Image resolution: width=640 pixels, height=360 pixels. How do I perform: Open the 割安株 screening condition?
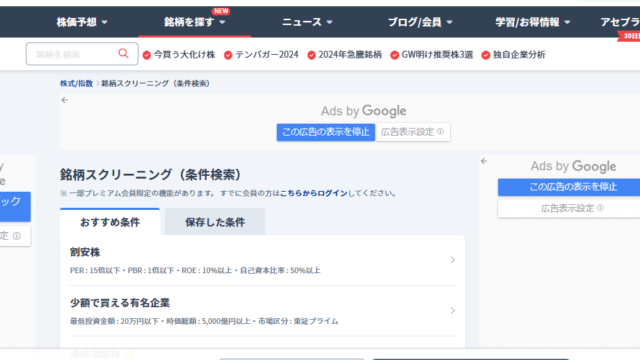[x=262, y=260]
